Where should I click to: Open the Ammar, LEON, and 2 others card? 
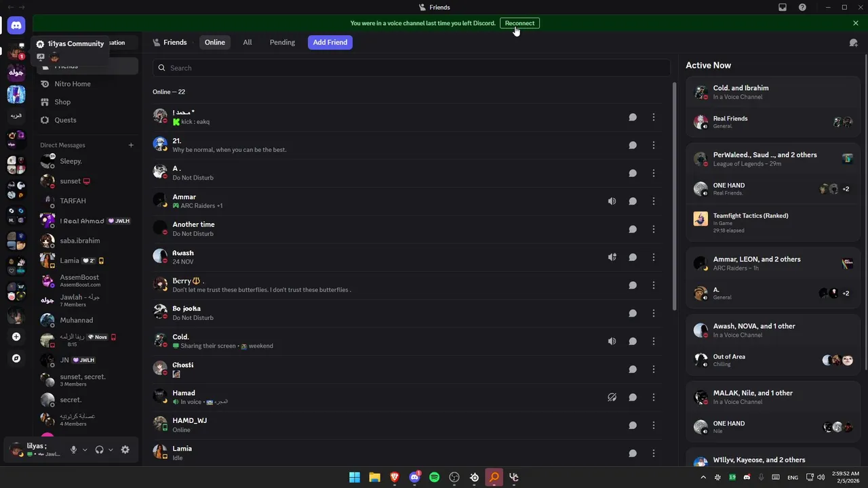click(x=773, y=263)
